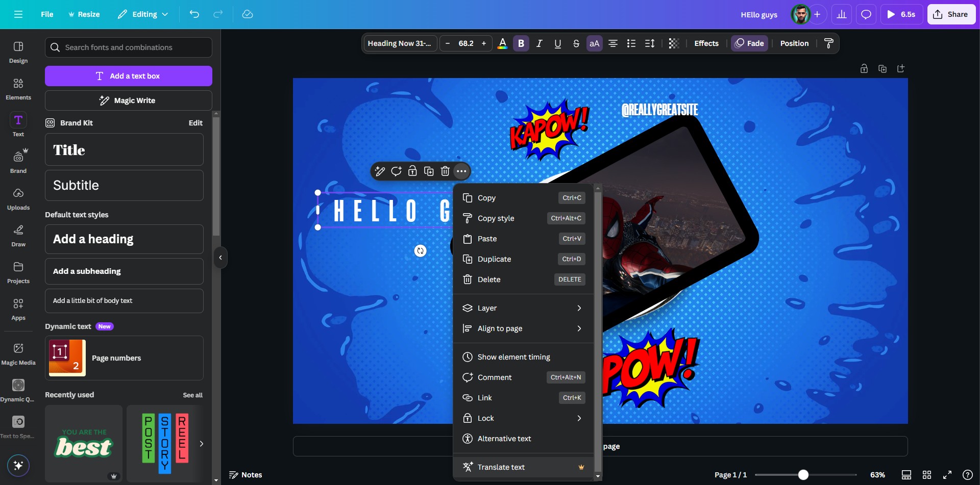980x485 pixels.
Task: Select Alternative text in the context menu
Action: click(523, 439)
